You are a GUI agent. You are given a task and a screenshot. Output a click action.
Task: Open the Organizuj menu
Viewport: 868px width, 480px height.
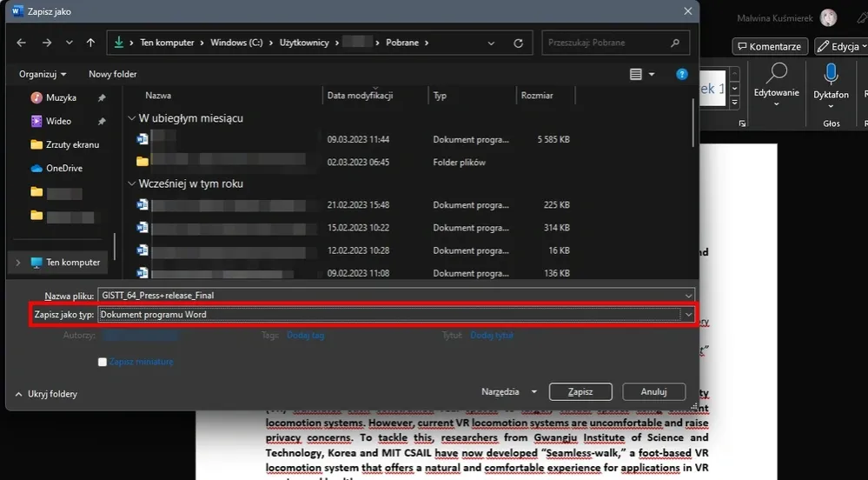[x=43, y=75]
